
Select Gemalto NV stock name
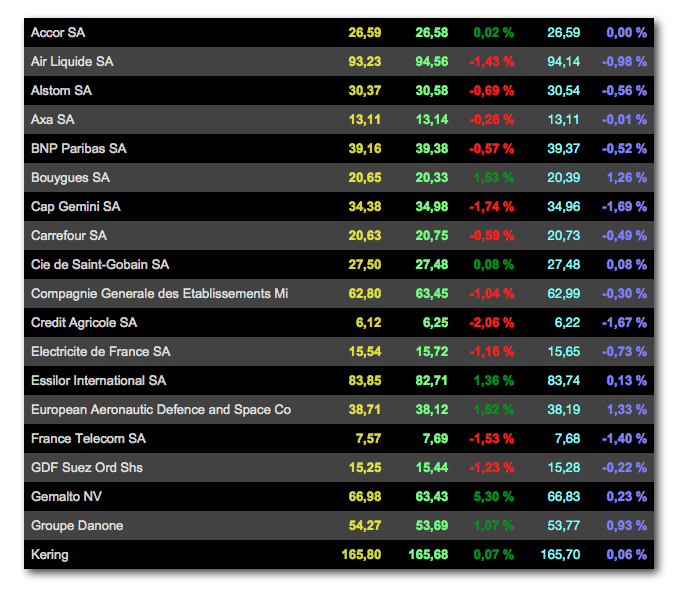66,496
